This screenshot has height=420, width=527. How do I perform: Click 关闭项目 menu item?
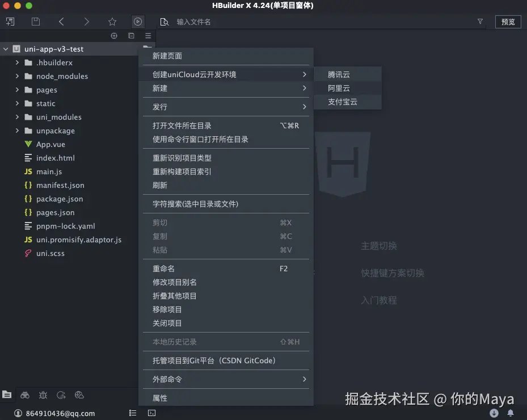pos(226,323)
